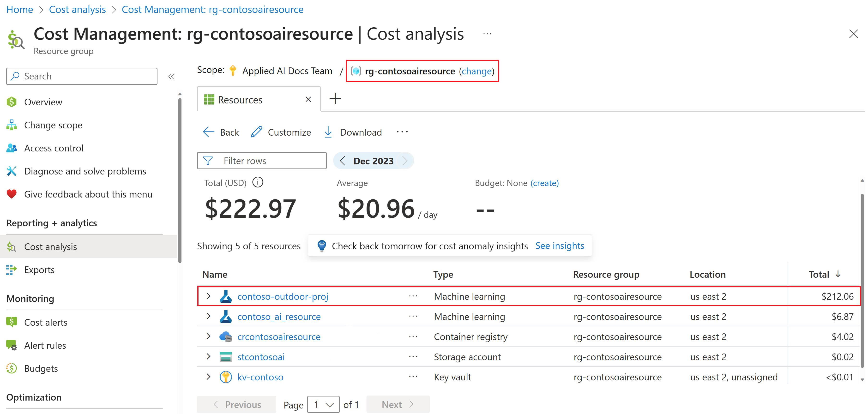Open ellipsis menu for crcontosoairesource row
This screenshot has width=868, height=414.
413,336
